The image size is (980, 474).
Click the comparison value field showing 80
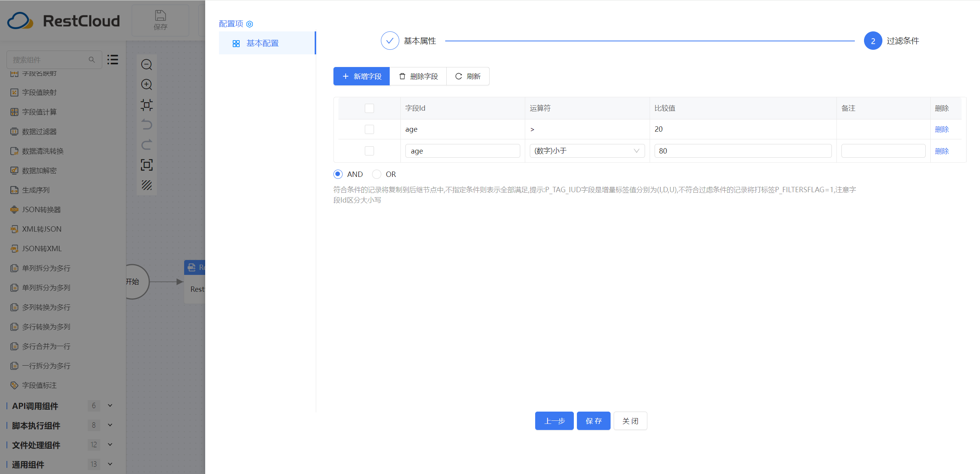click(742, 151)
